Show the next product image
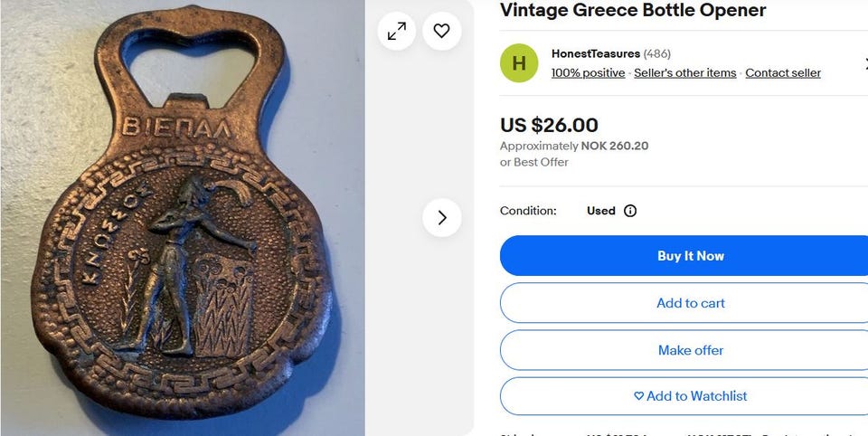This screenshot has height=436, width=868. point(442,217)
